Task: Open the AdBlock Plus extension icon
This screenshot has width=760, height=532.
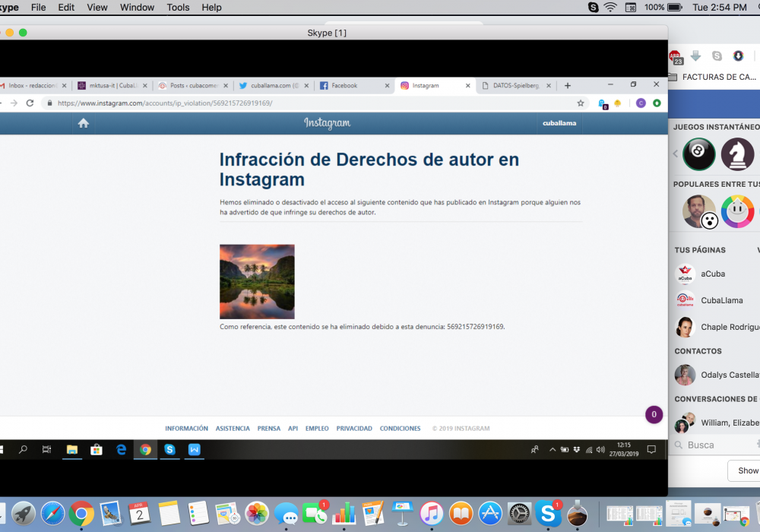Action: (674, 56)
